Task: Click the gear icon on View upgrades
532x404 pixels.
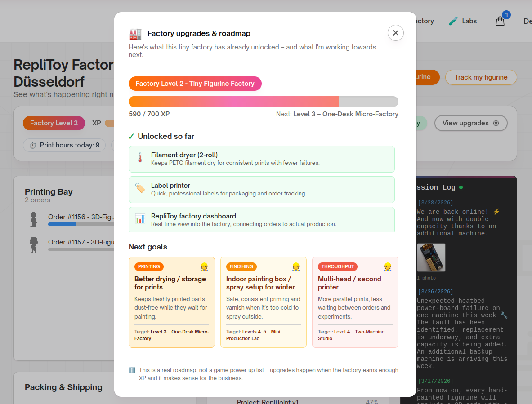Action: pyautogui.click(x=496, y=123)
